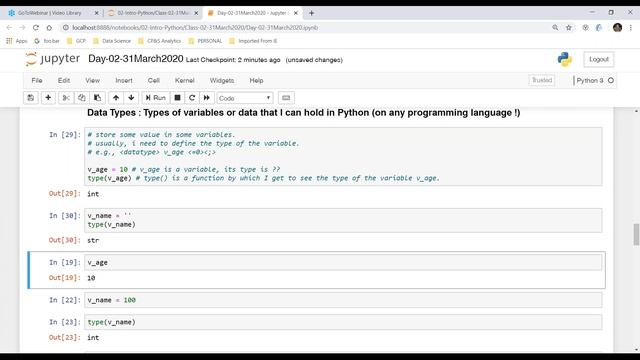Click the Out[30] str output
The image size is (640, 360).
click(x=93, y=240)
